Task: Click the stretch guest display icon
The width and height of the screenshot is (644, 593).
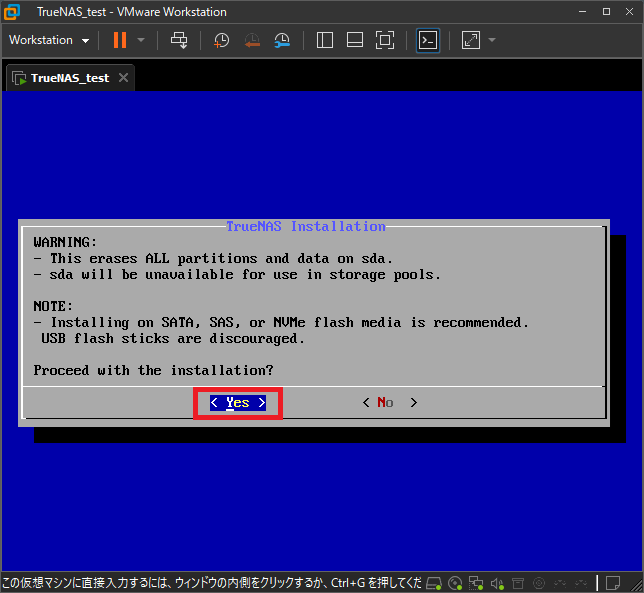Action: coord(471,40)
